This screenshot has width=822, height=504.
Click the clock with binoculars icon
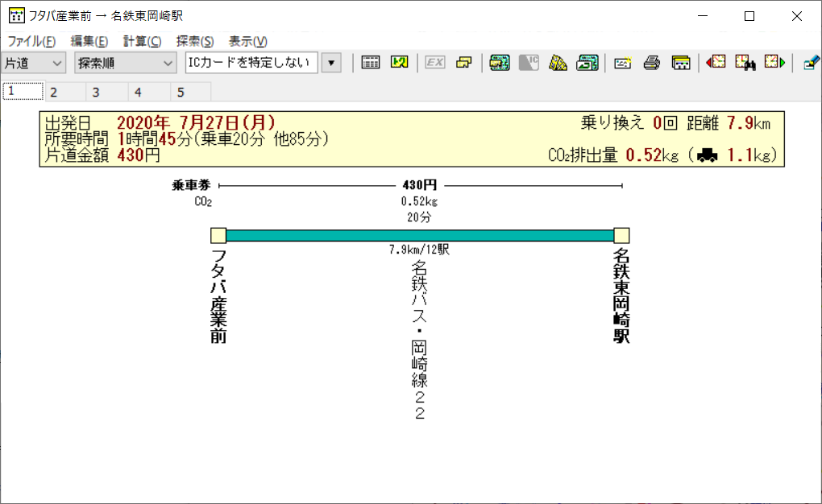coord(745,63)
